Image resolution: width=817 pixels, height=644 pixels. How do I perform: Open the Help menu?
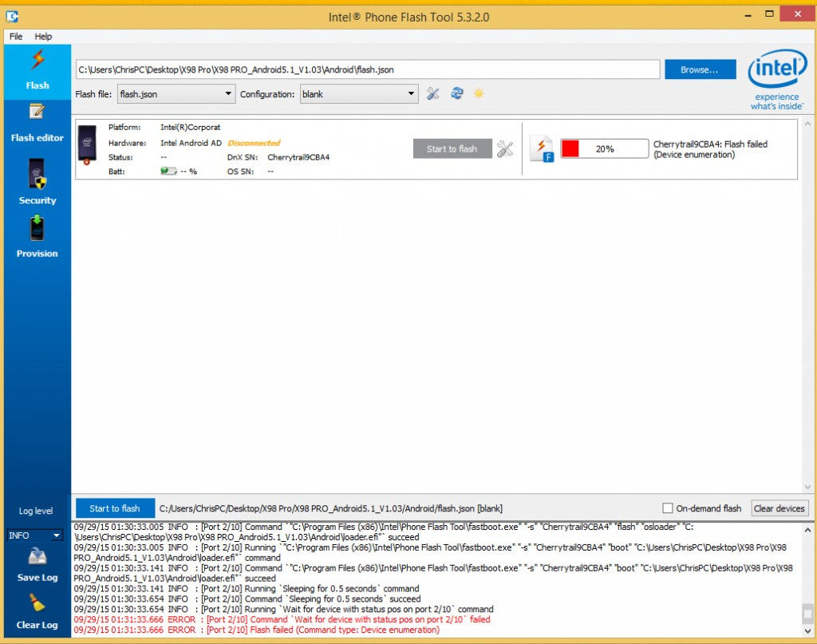click(x=43, y=37)
